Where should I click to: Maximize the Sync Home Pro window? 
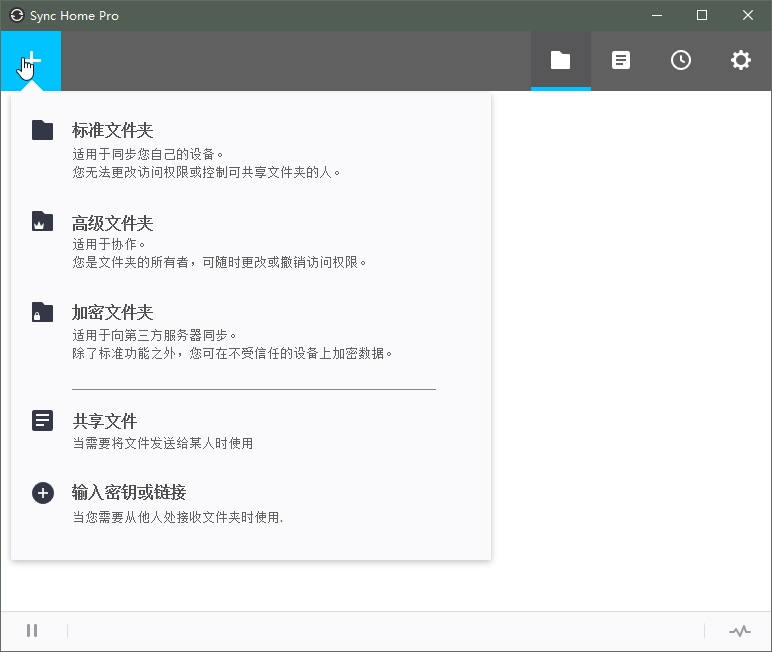coord(702,15)
